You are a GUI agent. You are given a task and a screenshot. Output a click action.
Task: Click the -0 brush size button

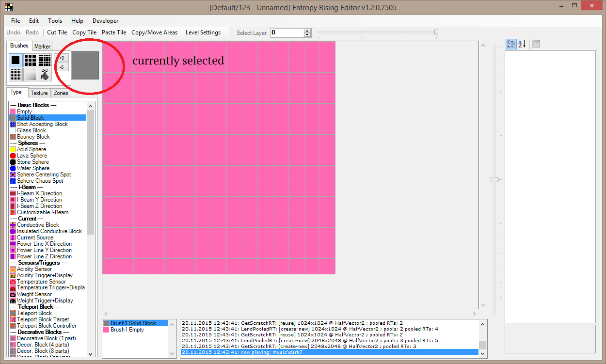tap(62, 67)
